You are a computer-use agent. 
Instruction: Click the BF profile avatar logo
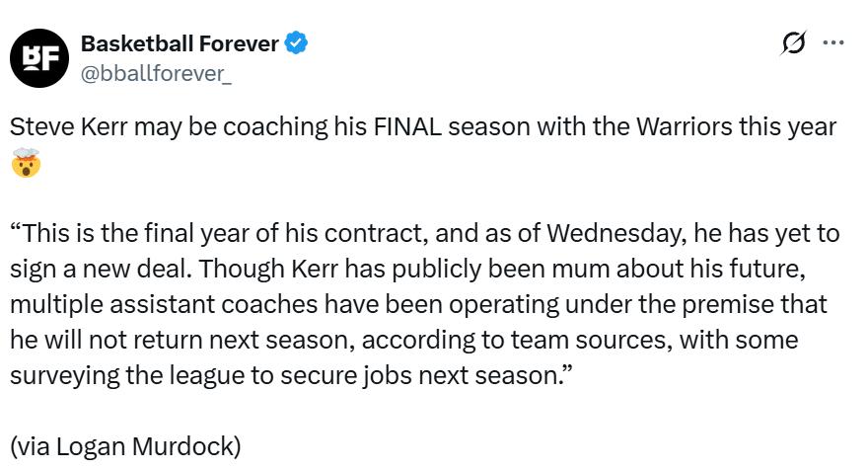40,58
